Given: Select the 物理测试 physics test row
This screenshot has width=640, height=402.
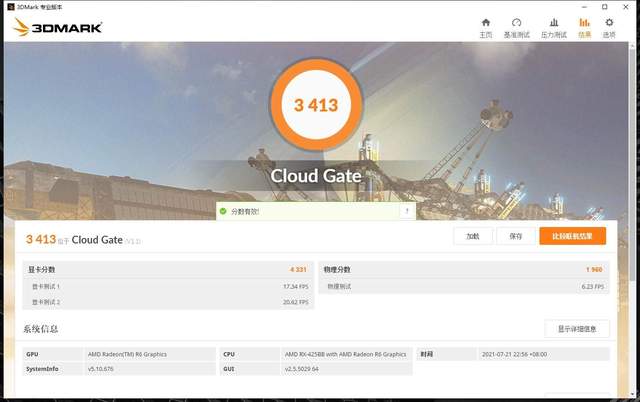Looking at the screenshot, I should click(464, 287).
